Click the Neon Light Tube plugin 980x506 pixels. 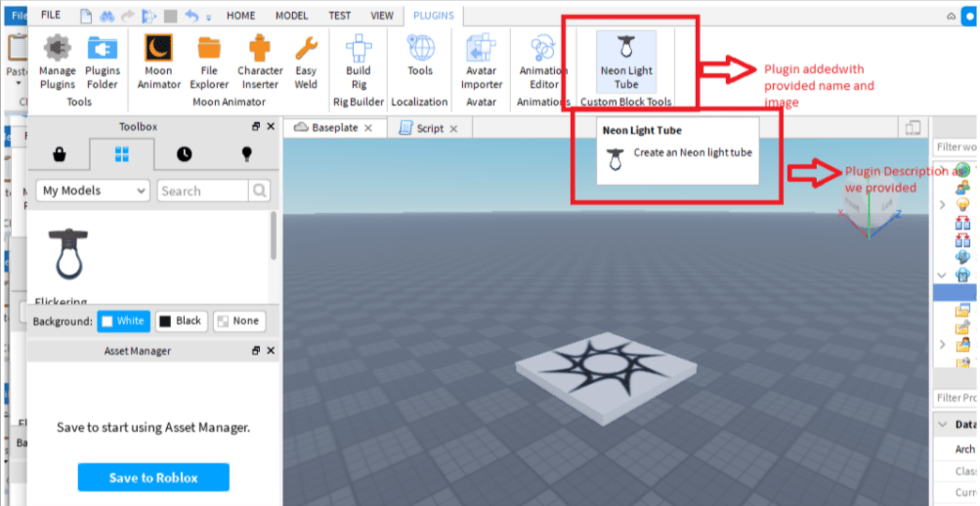626,63
